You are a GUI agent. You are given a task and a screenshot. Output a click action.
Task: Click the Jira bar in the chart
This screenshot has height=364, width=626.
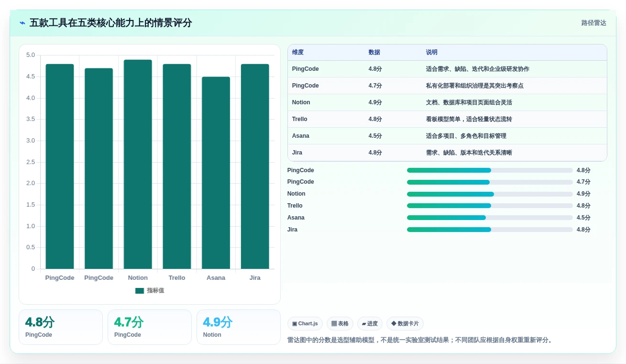[x=255, y=166]
